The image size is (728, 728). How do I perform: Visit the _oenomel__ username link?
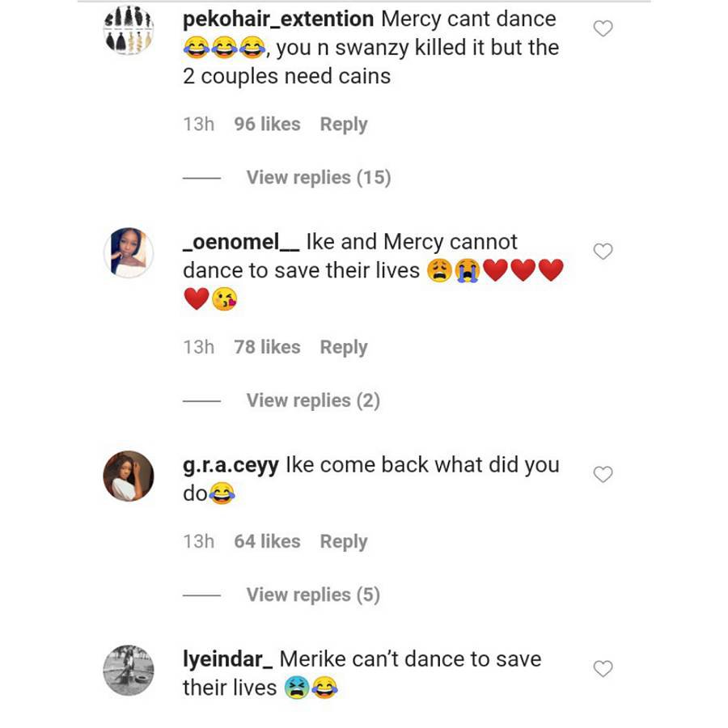tap(241, 242)
